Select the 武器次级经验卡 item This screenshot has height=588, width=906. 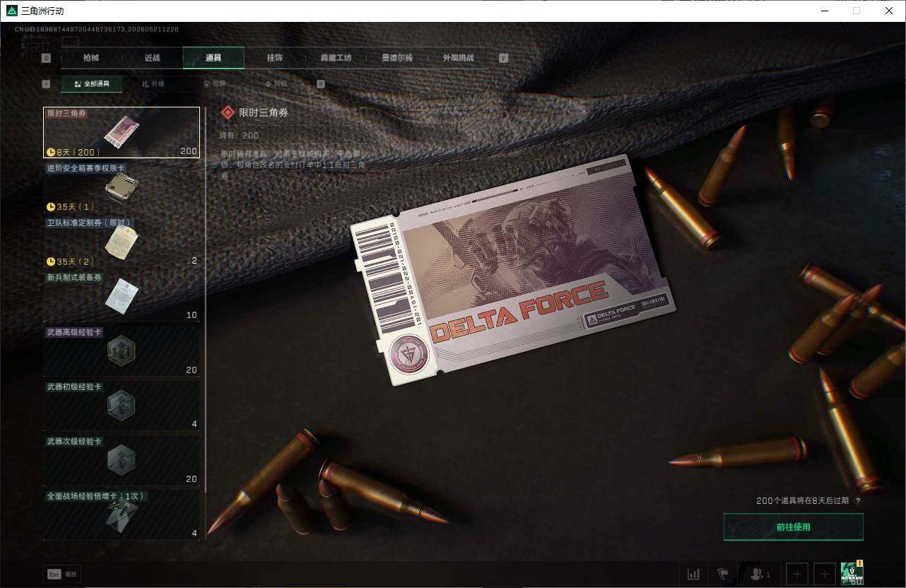122,460
